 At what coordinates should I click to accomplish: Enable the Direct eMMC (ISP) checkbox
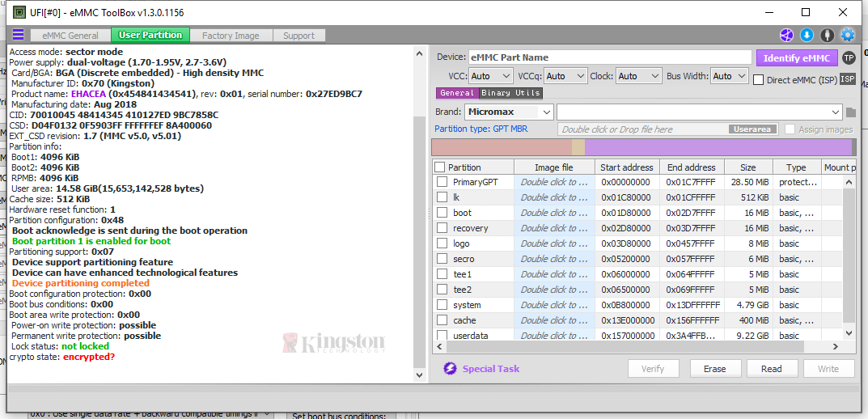[759, 80]
